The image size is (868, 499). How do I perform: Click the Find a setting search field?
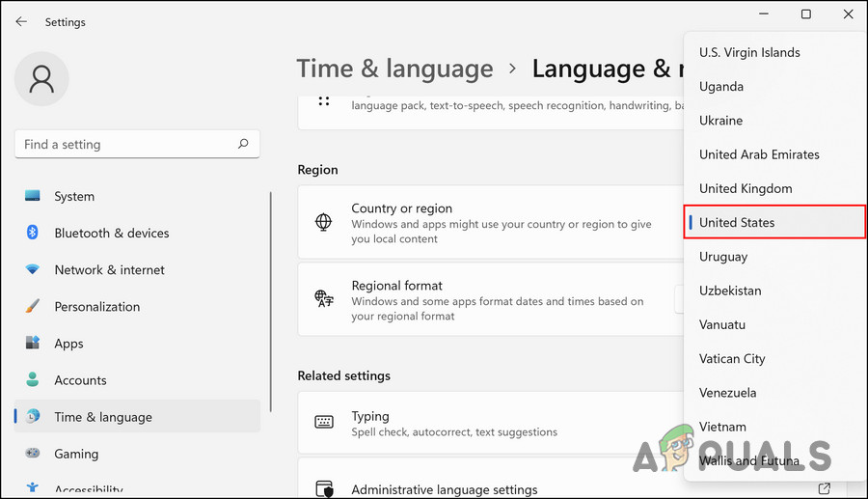[x=137, y=144]
